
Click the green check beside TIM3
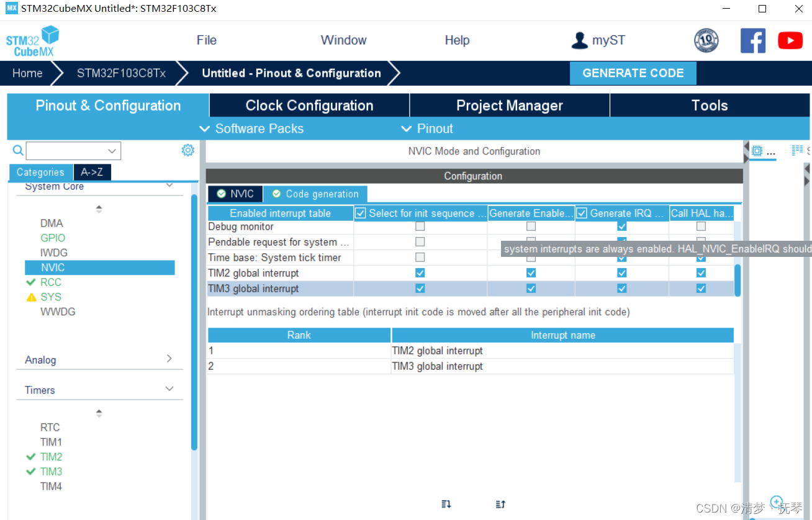coord(31,472)
